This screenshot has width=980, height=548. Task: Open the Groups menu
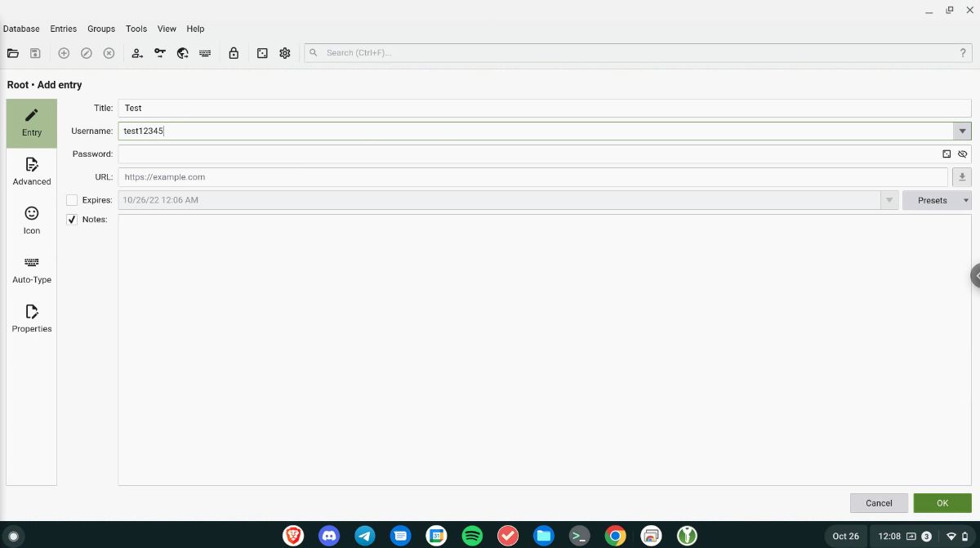click(101, 29)
